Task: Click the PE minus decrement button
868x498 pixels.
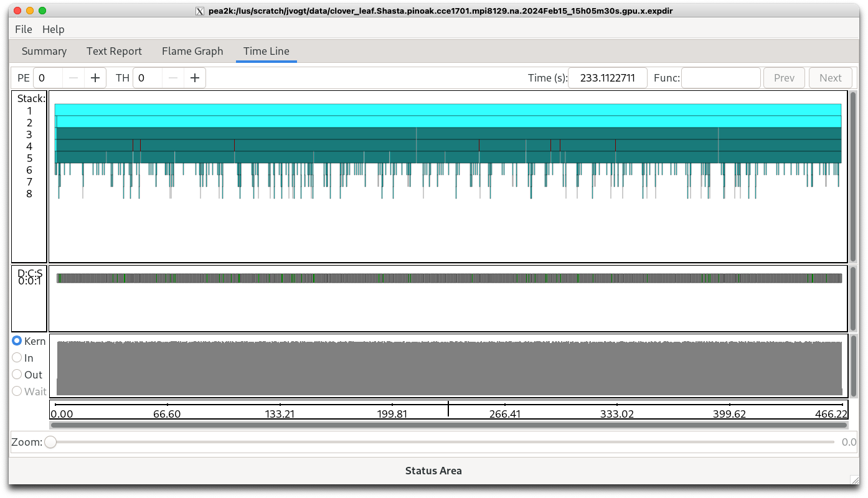Action: [73, 78]
